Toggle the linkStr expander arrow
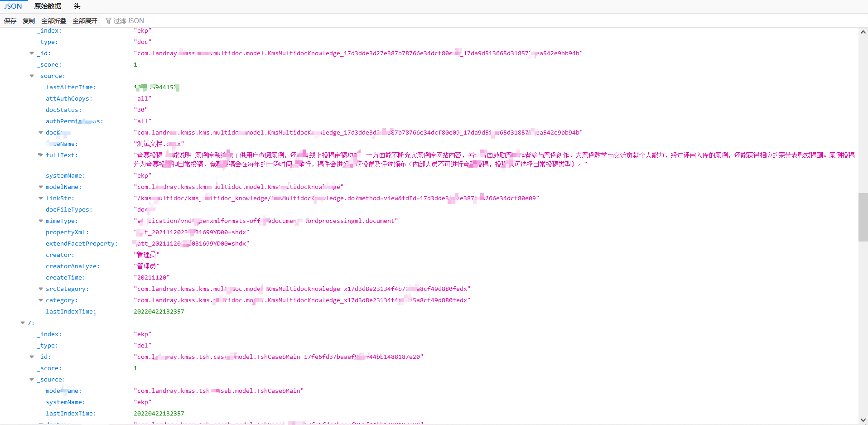Viewport: 868px width, 425px height. pos(41,198)
